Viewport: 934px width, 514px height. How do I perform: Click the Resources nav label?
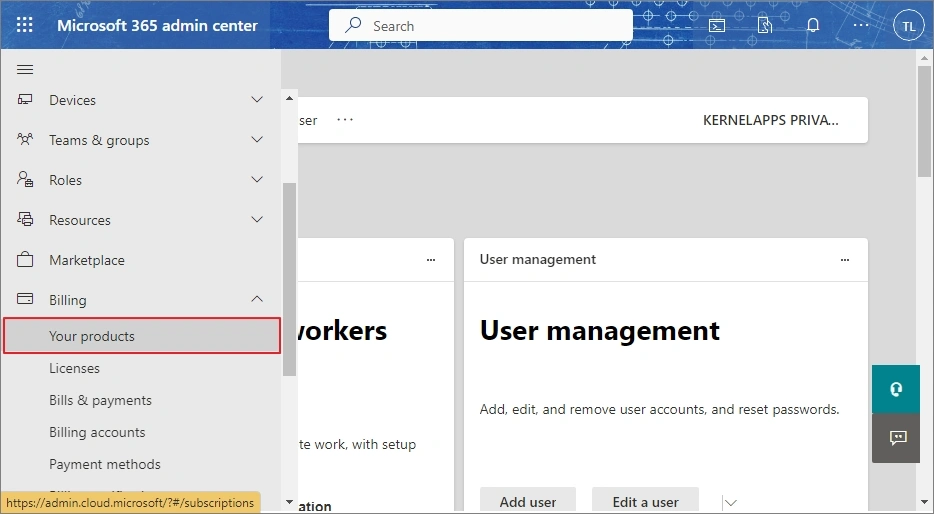80,220
